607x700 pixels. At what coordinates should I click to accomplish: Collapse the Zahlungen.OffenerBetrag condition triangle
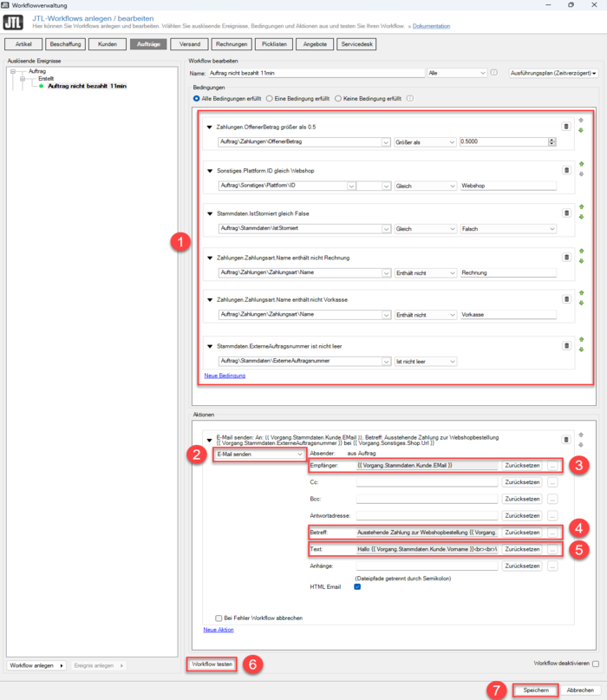[209, 128]
